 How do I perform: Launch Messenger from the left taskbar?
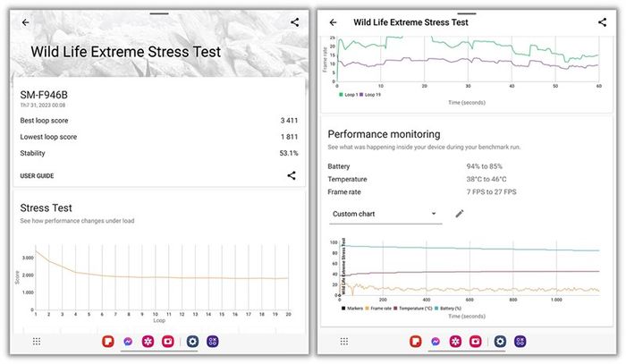[128, 342]
